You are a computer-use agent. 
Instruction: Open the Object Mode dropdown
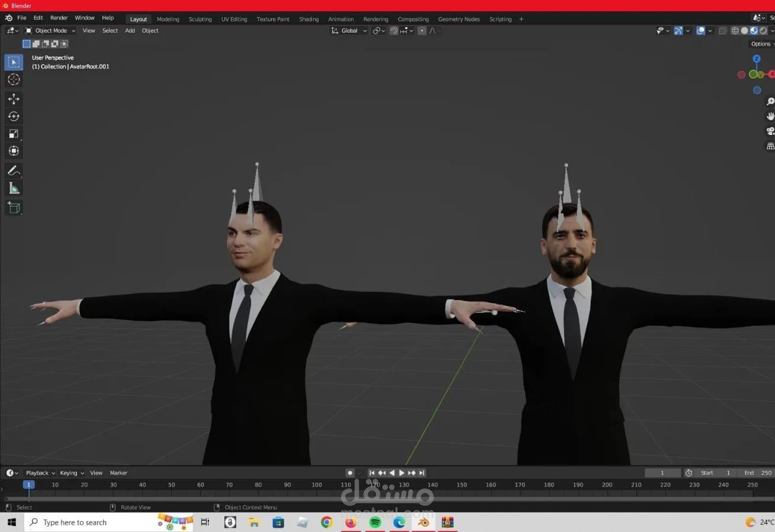tap(50, 31)
